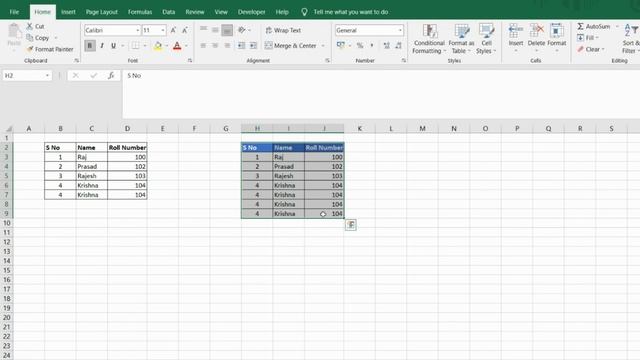This screenshot has width=640, height=360.
Task: Open Conditional Formatting menu
Action: coord(429,39)
